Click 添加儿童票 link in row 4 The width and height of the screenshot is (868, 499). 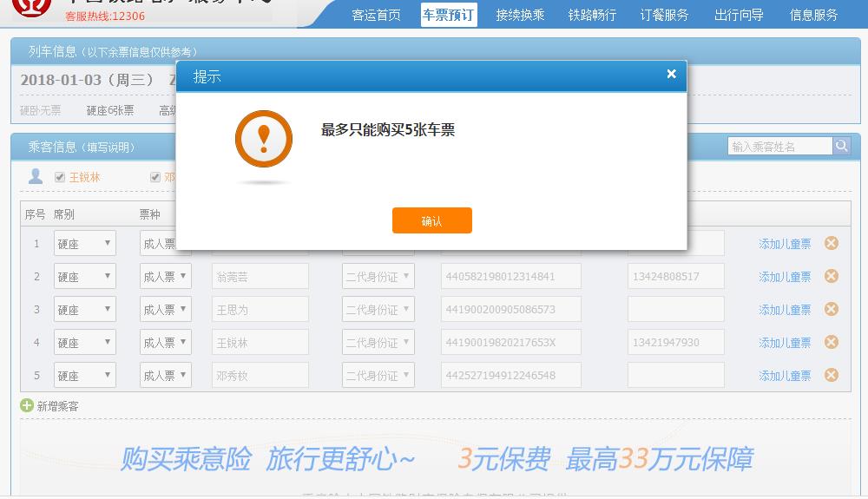point(785,343)
